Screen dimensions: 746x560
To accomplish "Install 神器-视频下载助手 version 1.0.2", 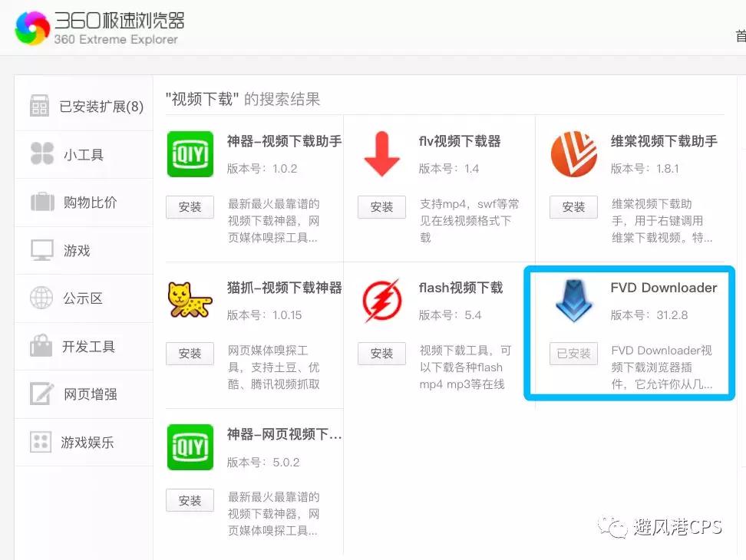I will pos(190,207).
